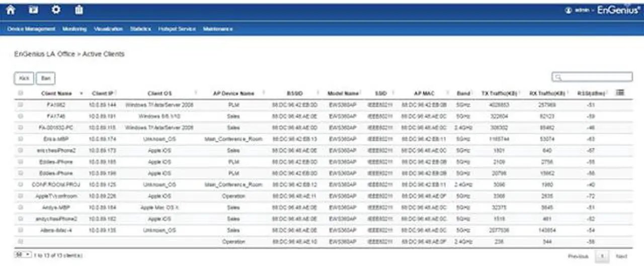This screenshot has height=266, width=644.
Task: Click the search magnifier icon
Action: pyautogui.click(x=558, y=77)
